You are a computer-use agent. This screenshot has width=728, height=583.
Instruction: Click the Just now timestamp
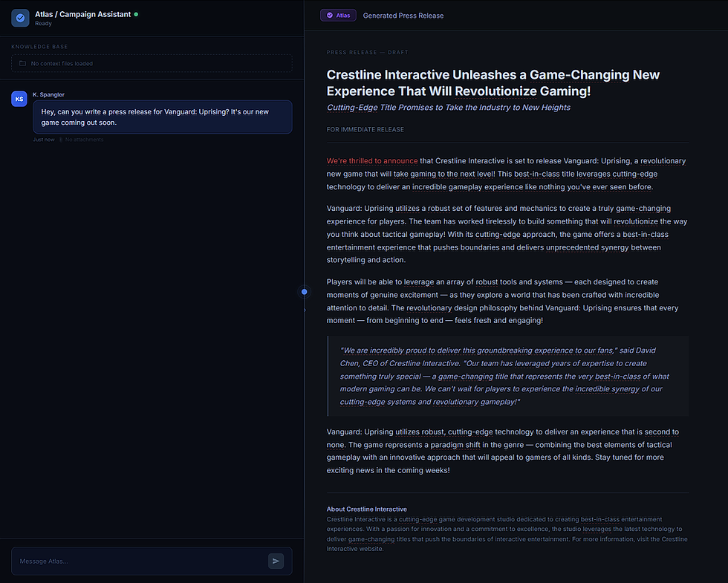tap(43, 140)
